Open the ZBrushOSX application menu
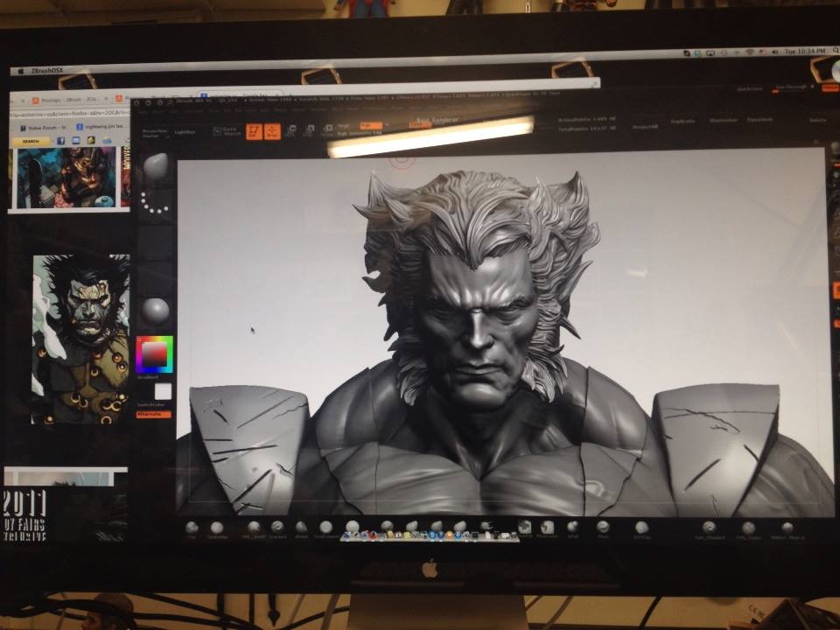Screen dimensions: 840x630 [46, 71]
